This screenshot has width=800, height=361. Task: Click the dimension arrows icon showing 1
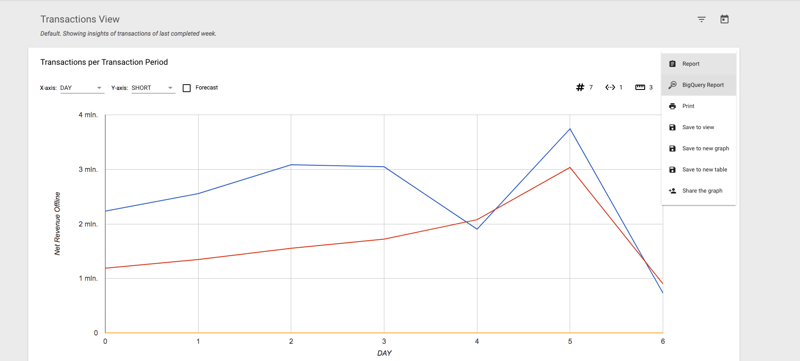click(610, 88)
